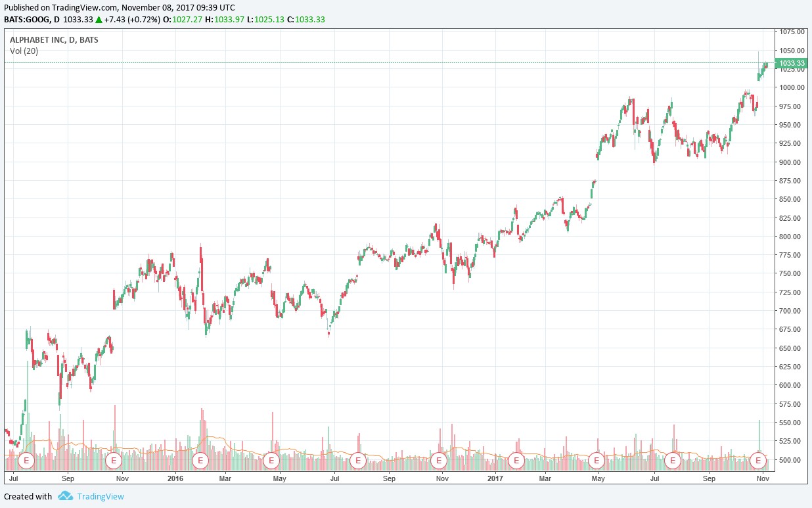Click the TradingView cloud logo icon

(64, 496)
